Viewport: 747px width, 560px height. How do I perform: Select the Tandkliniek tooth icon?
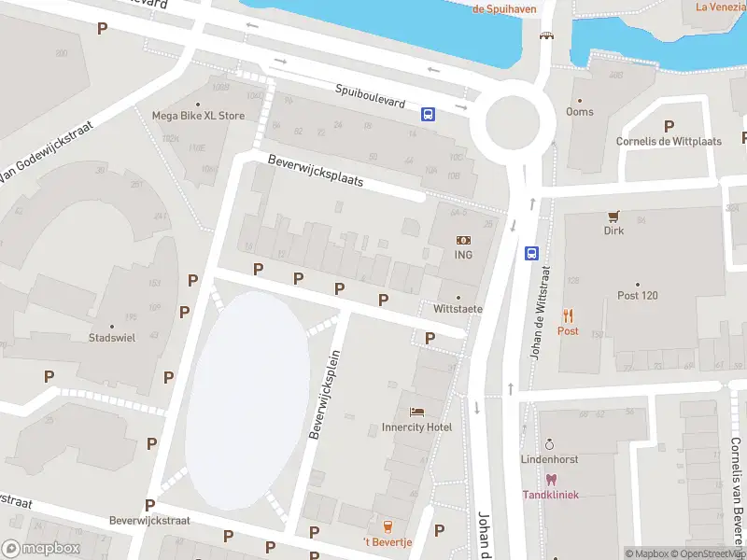(x=551, y=480)
